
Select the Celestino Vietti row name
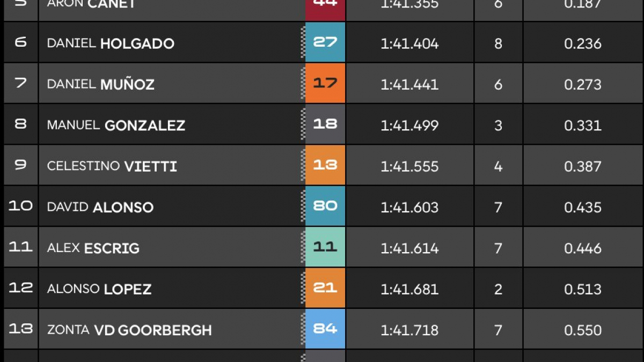point(112,166)
